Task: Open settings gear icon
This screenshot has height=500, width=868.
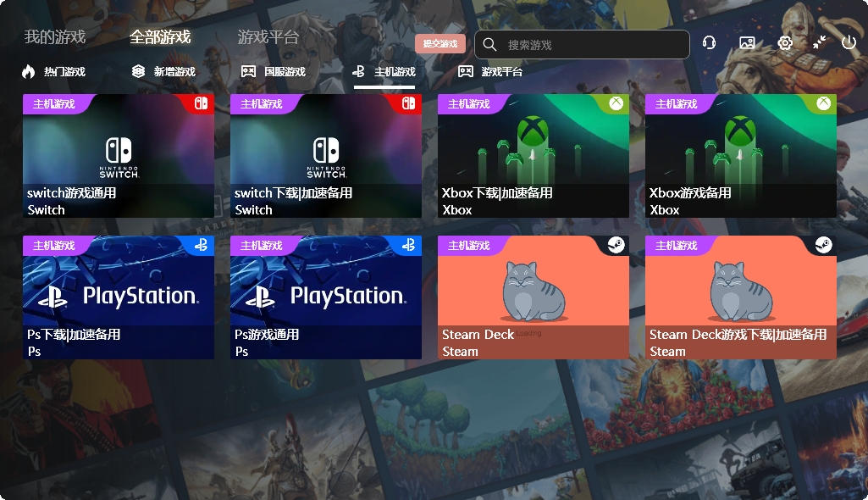Action: coord(785,42)
